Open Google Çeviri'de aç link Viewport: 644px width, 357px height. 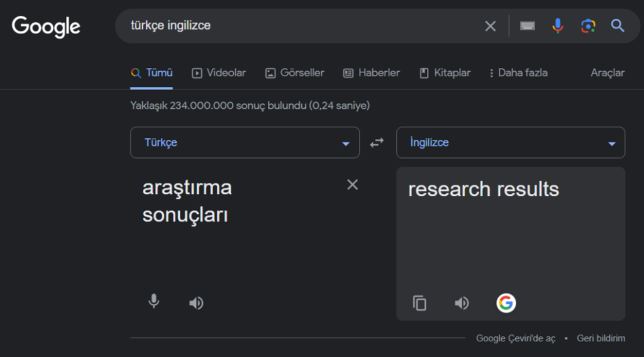click(516, 339)
